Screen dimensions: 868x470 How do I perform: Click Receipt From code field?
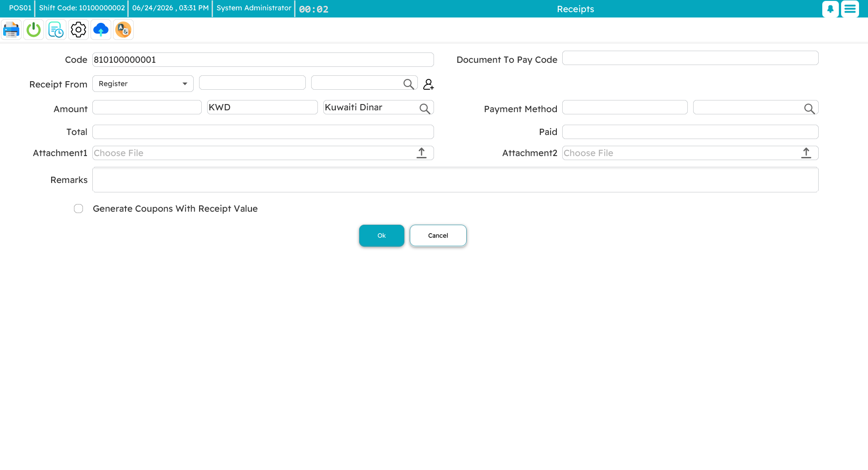tap(252, 83)
